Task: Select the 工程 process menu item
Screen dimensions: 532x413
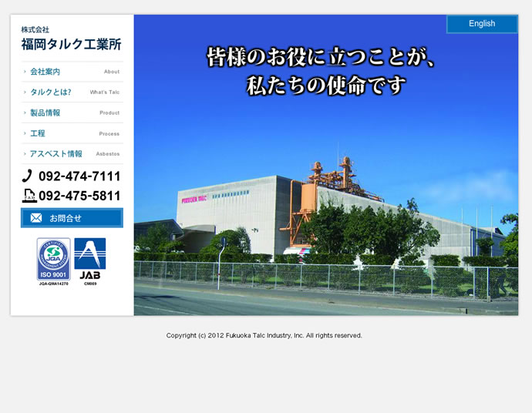Action: 38,133
